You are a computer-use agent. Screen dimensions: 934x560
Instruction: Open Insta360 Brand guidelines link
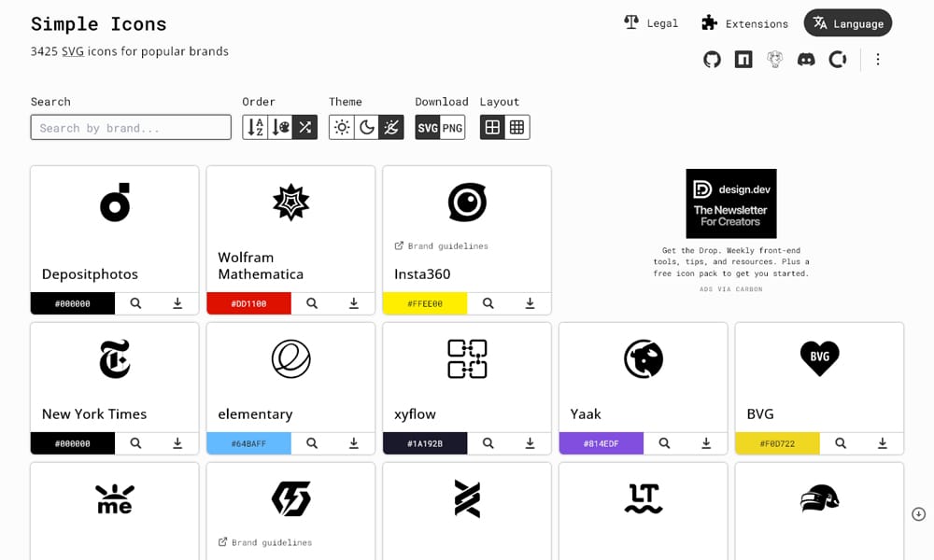pos(442,245)
